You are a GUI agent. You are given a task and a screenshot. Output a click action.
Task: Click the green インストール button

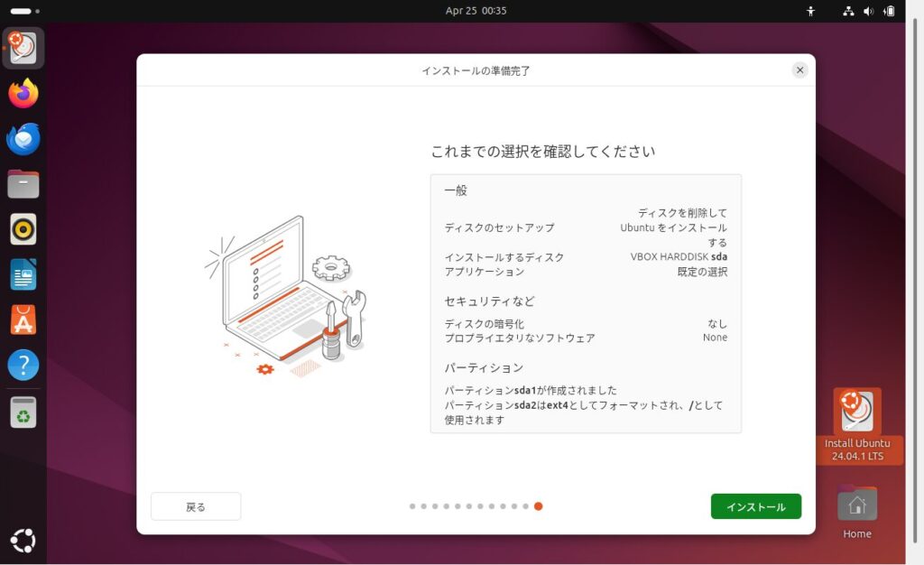pyautogui.click(x=755, y=506)
